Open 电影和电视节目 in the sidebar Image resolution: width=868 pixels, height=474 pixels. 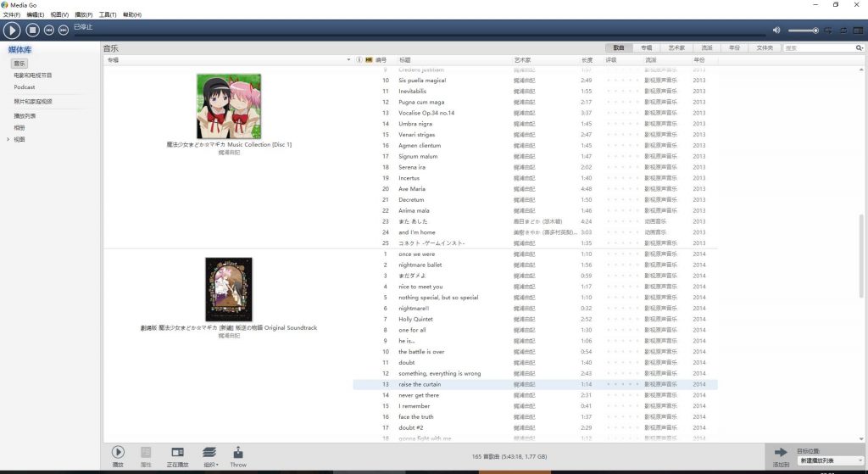(33, 75)
